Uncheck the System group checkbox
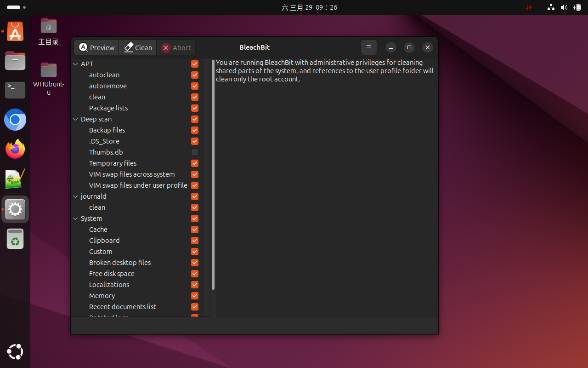Image resolution: width=588 pixels, height=368 pixels. (x=195, y=218)
